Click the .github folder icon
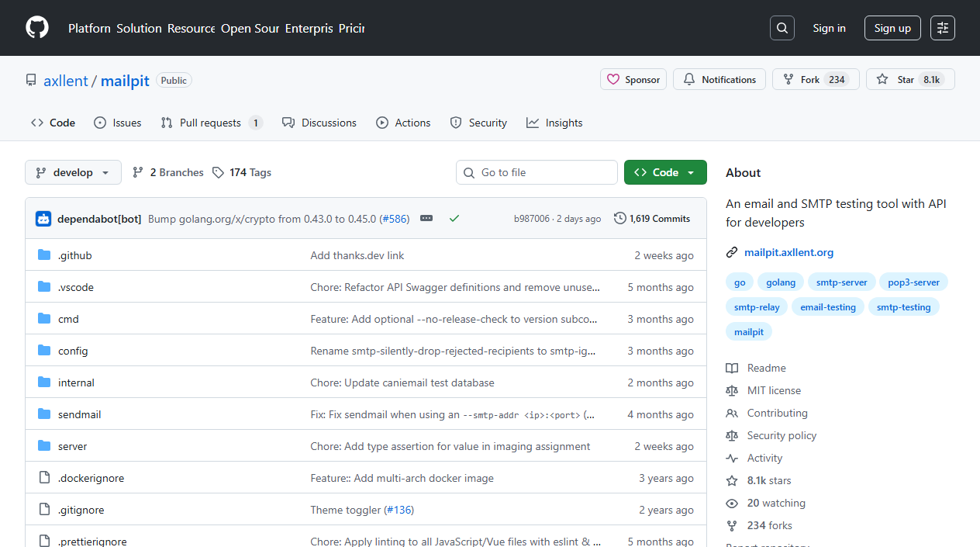980x547 pixels. pyautogui.click(x=44, y=255)
